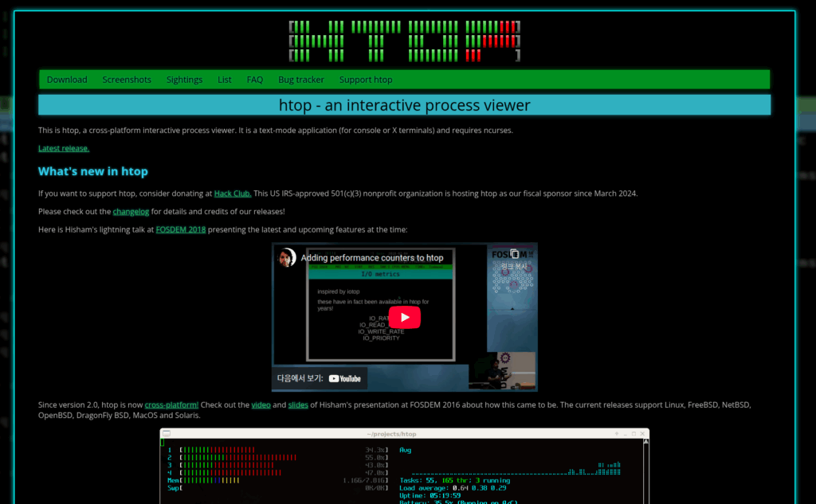Open the changelog link
The height and width of the screenshot is (504, 816).
coord(131,211)
